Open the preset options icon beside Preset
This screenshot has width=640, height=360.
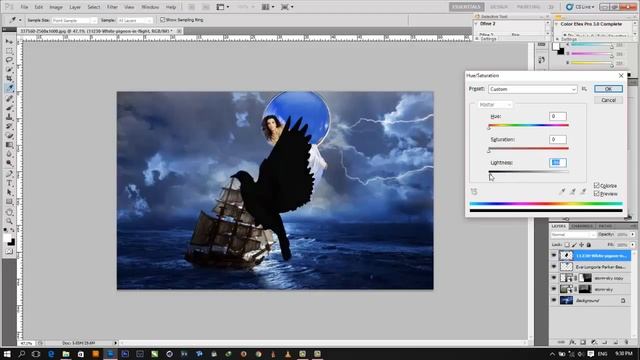pyautogui.click(x=584, y=89)
